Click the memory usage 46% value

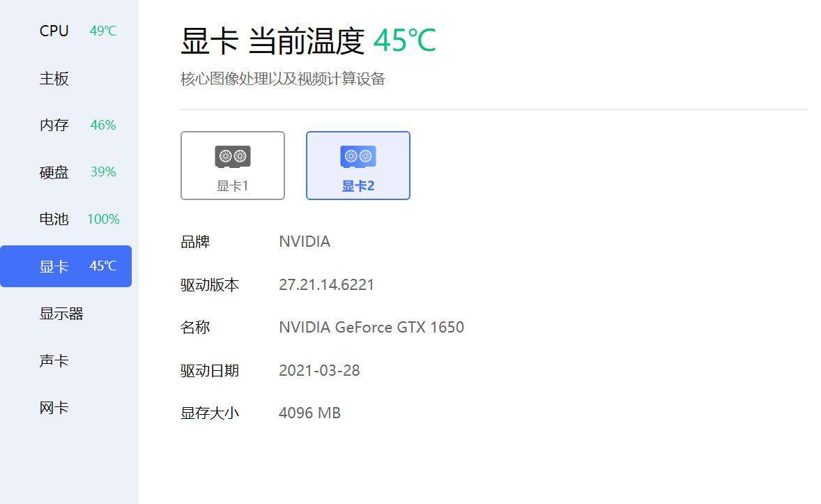tap(103, 125)
